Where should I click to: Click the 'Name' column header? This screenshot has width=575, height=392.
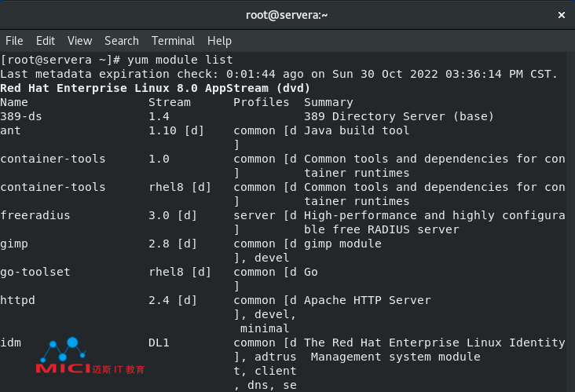[14, 102]
